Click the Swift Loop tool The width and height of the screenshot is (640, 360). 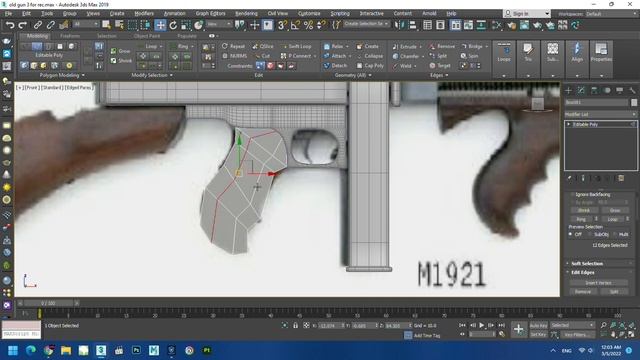pyautogui.click(x=297, y=47)
